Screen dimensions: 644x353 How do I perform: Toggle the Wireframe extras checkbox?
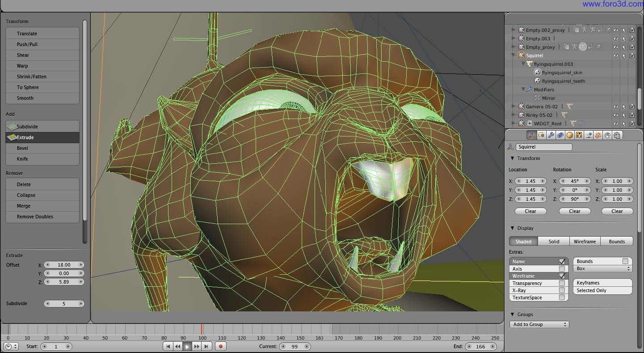click(562, 276)
